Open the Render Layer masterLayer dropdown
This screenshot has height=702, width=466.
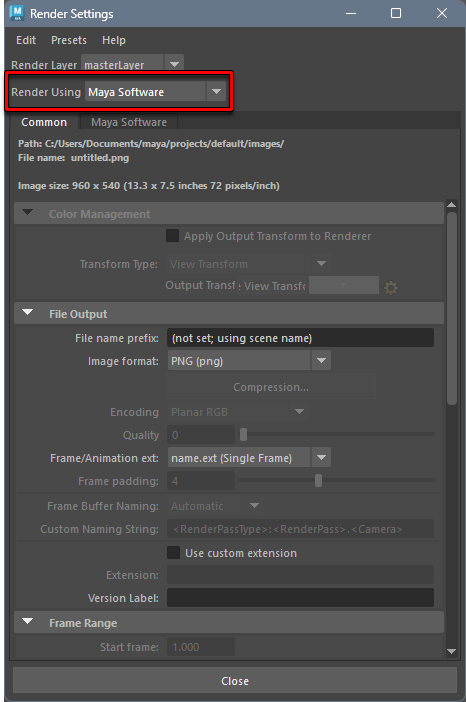(x=174, y=64)
